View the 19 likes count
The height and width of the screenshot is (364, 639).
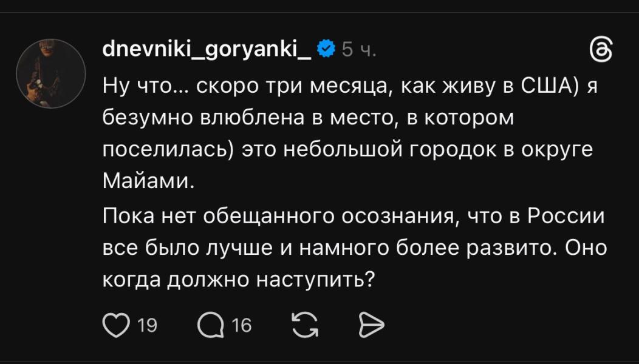click(147, 326)
